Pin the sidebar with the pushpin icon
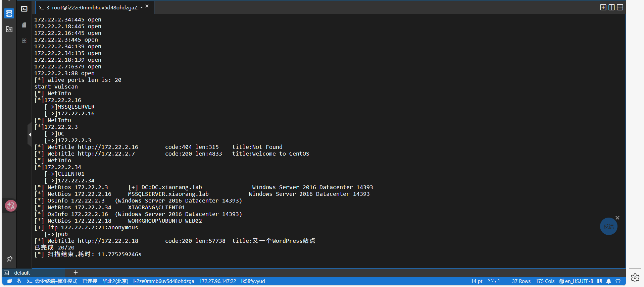 9,259
